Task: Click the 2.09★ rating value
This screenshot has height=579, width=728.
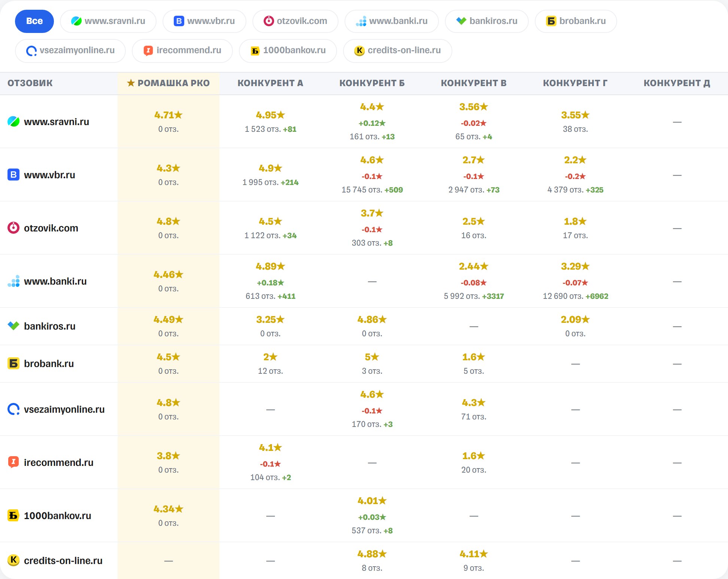Action: point(576,319)
